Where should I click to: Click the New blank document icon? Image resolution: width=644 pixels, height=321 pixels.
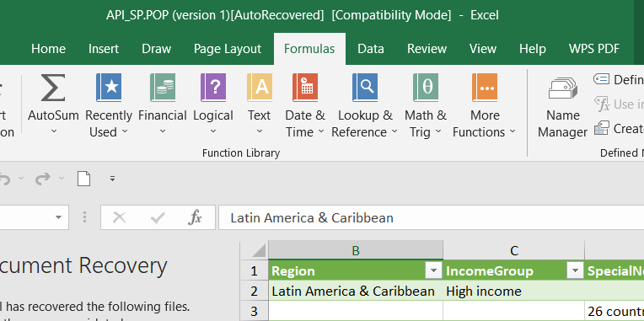tap(83, 179)
